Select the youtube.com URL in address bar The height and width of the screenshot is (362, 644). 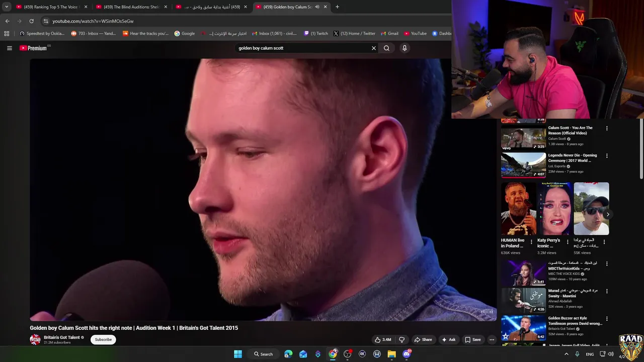pos(93,21)
